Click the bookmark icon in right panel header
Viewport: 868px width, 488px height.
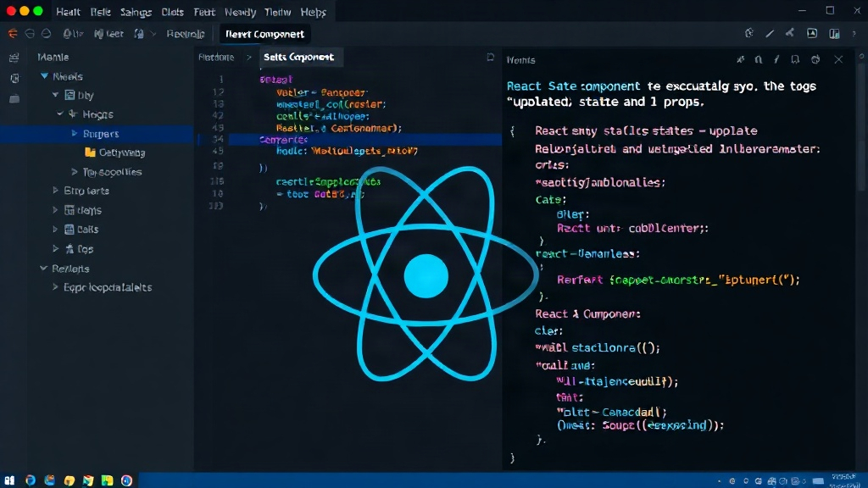[x=795, y=59]
